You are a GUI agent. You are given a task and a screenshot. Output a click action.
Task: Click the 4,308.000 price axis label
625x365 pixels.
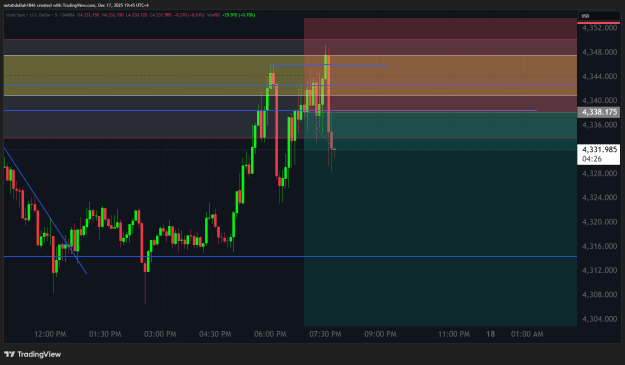[599, 294]
